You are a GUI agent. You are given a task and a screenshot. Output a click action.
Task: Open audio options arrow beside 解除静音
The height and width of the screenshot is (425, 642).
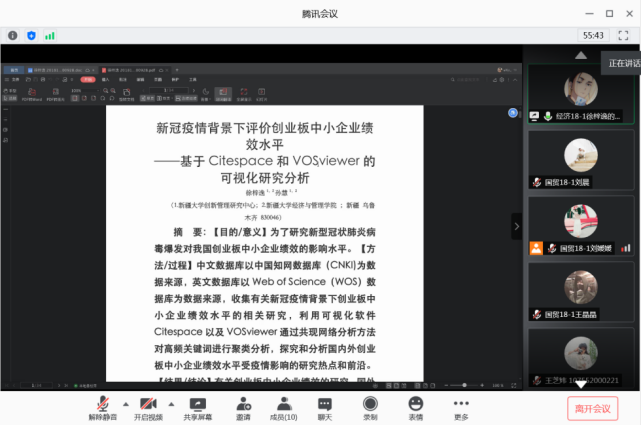click(x=126, y=405)
